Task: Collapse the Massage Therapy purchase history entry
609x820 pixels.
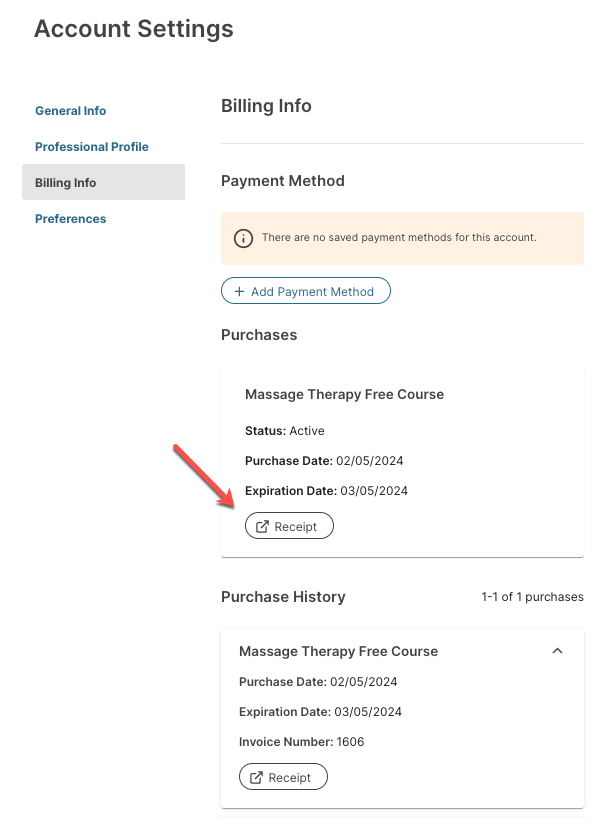Action: 558,651
